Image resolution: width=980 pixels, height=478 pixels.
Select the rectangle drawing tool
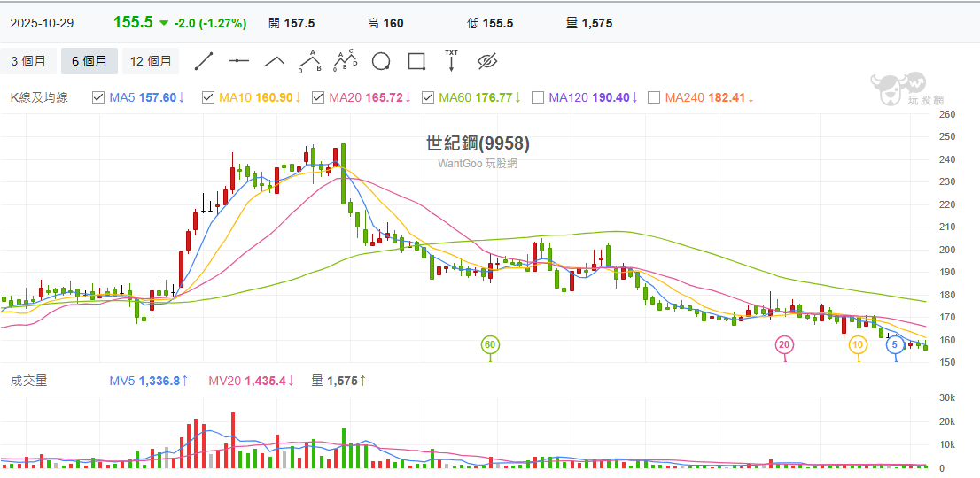click(416, 61)
